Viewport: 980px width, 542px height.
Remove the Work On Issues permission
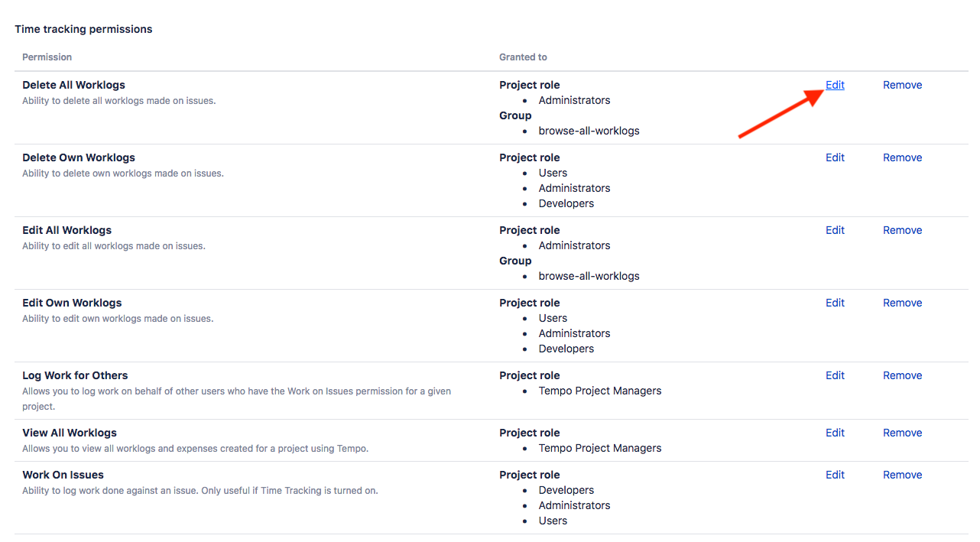902,475
